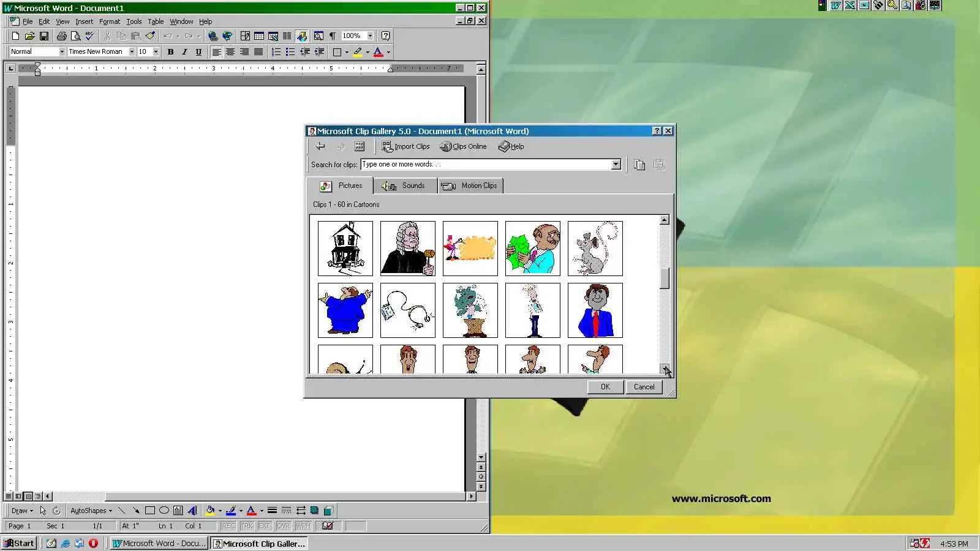This screenshot has width=980, height=551.
Task: Select the Rectangle drawing tool
Action: [x=149, y=511]
